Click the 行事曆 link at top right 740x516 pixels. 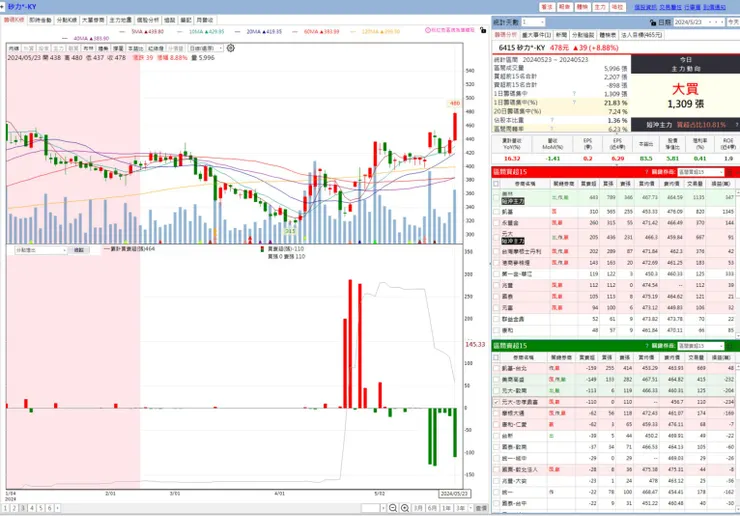coord(692,7)
